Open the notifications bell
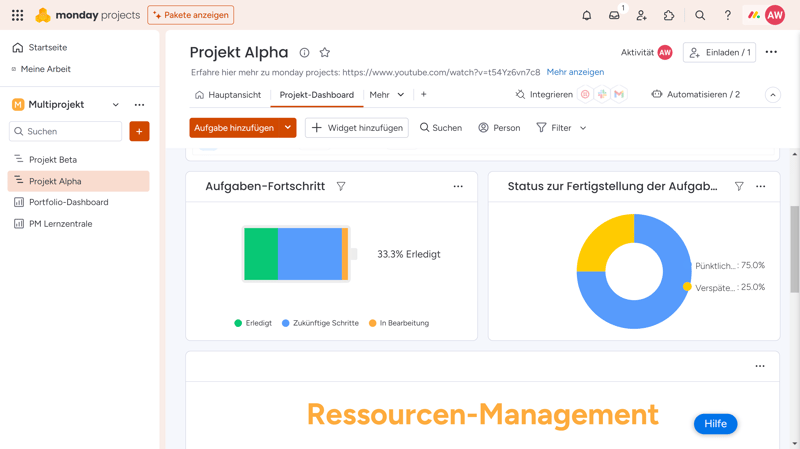 (587, 16)
